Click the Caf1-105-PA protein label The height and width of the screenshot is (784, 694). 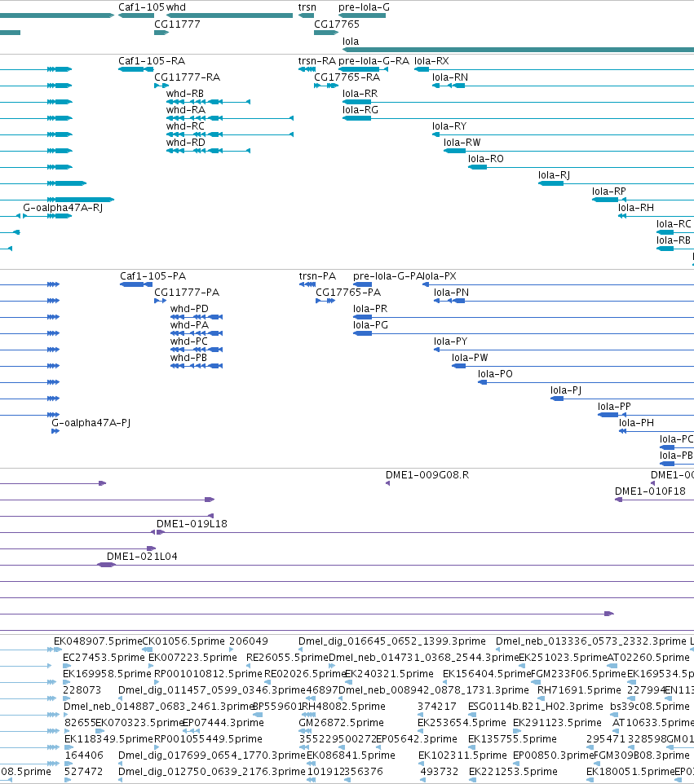click(153, 276)
